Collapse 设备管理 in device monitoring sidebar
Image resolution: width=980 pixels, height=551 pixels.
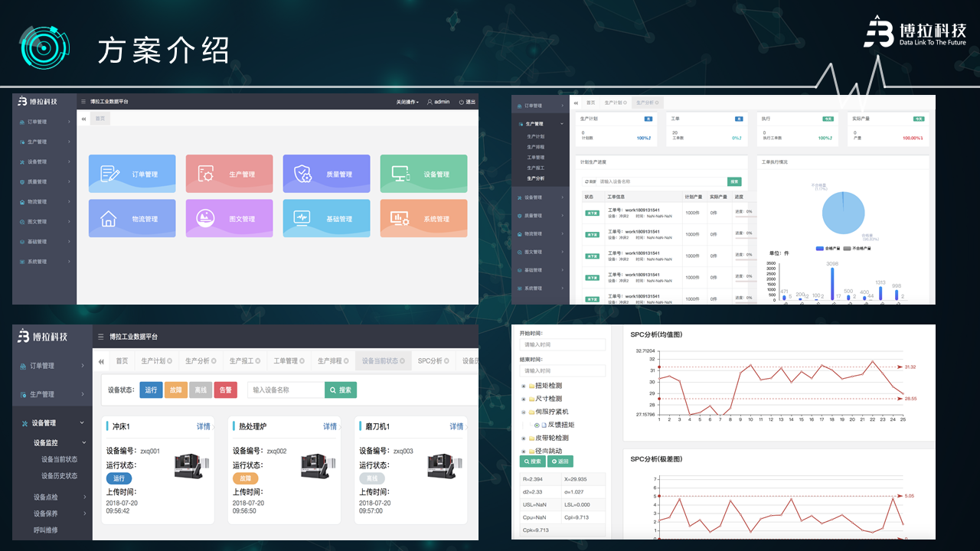click(52, 422)
